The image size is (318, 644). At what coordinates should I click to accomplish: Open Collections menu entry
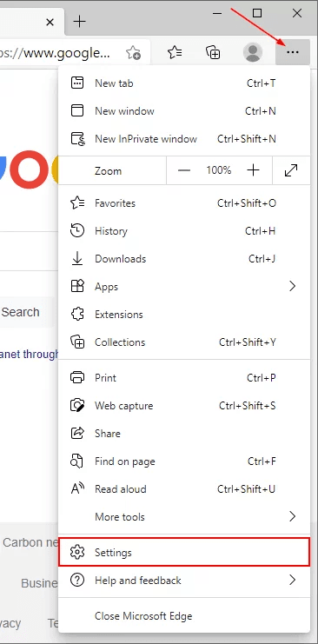(184, 342)
